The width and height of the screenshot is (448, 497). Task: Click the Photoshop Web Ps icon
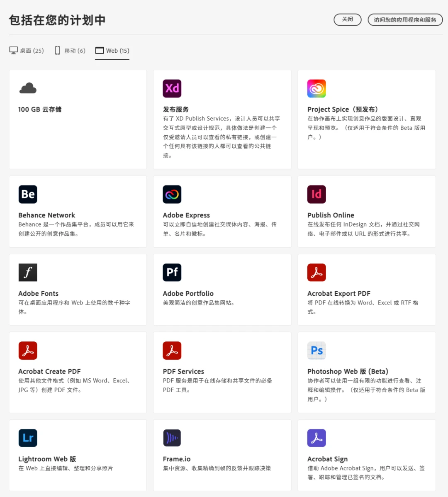pos(317,351)
